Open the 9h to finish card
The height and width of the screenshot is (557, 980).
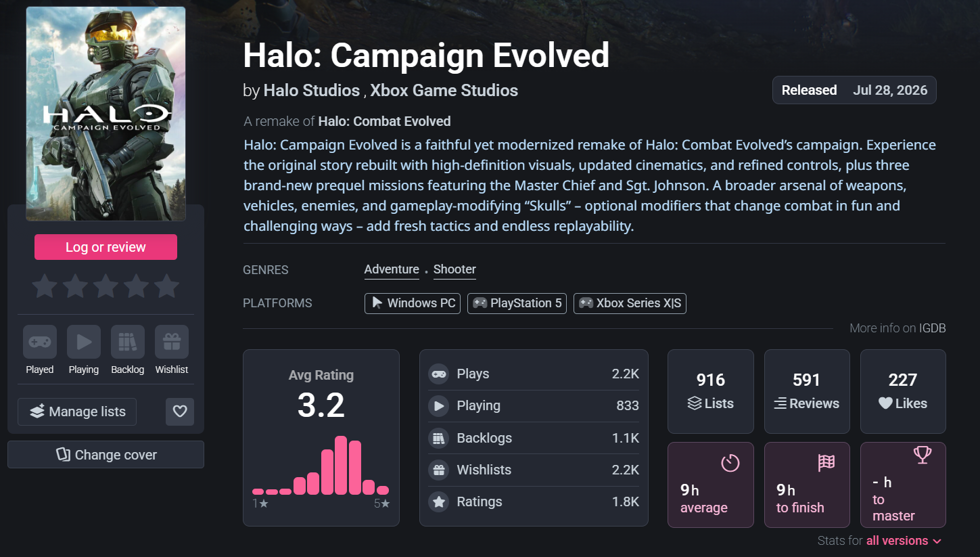[807, 485]
